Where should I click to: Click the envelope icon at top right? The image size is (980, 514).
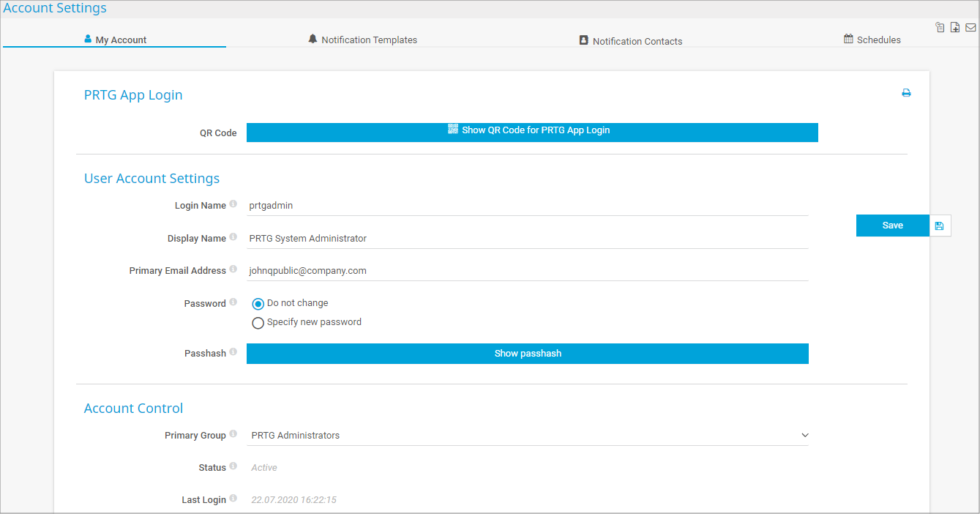click(970, 28)
